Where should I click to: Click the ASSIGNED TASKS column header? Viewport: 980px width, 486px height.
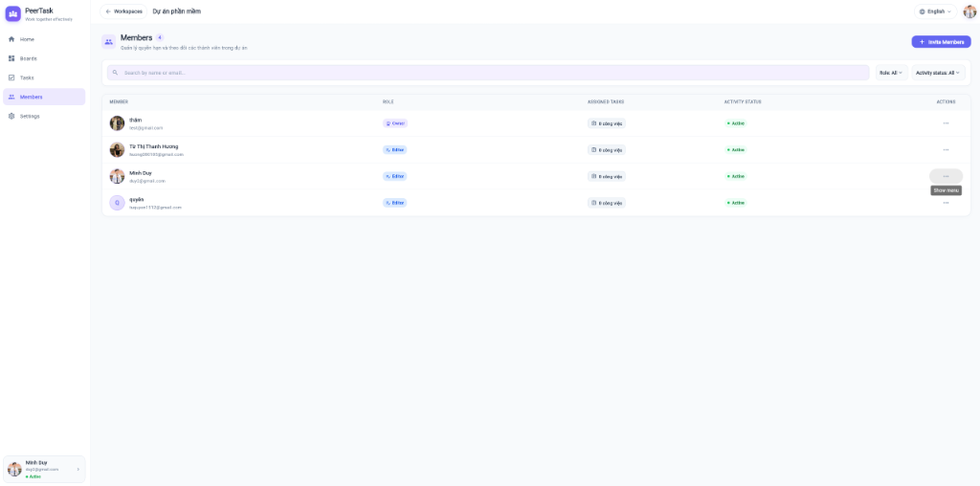click(x=606, y=101)
